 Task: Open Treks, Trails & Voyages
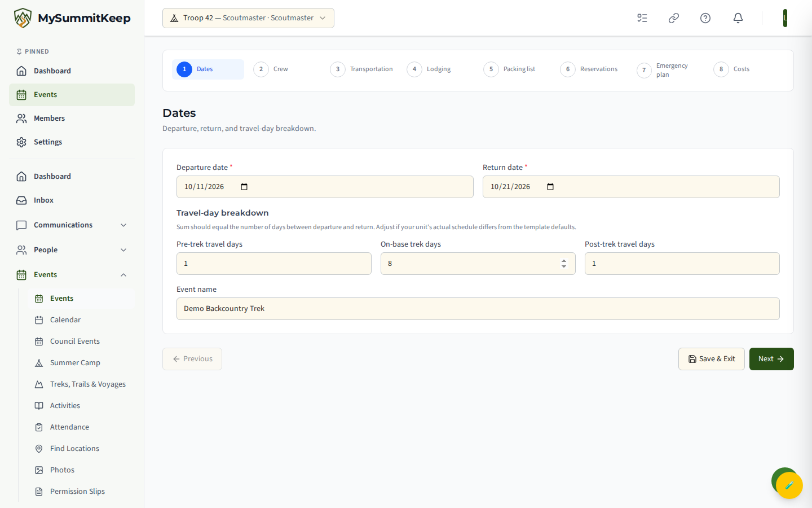tap(81, 384)
